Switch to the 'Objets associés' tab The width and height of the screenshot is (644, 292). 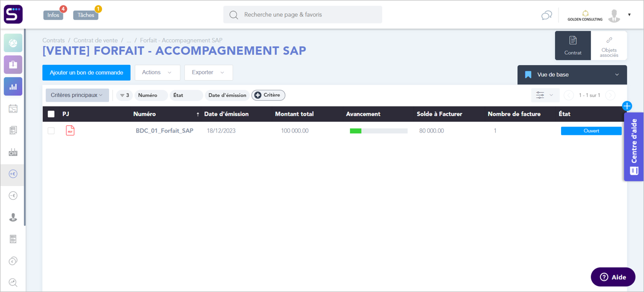click(x=609, y=46)
